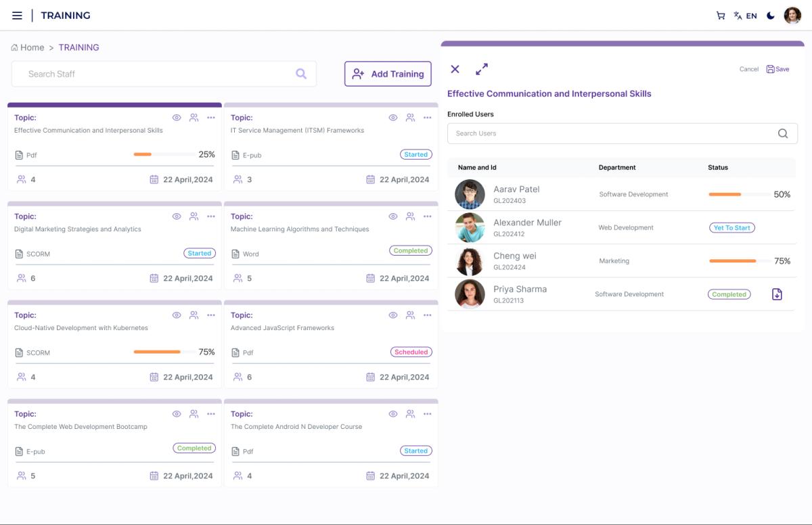View the Effective Communication training eye icon
The width and height of the screenshot is (812, 525).
click(x=177, y=118)
